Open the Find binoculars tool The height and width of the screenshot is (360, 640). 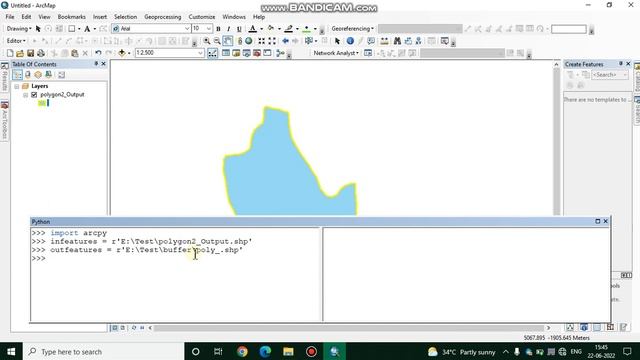click(x=397, y=41)
